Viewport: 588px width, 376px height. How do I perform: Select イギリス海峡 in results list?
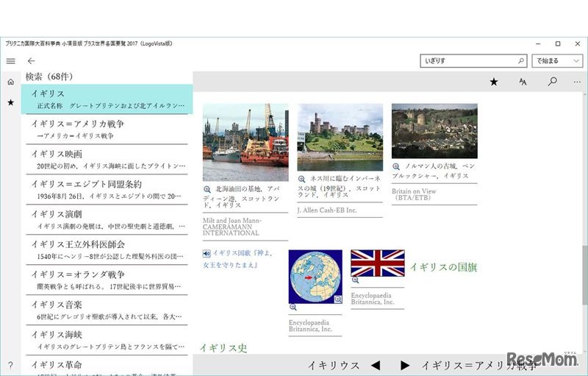click(x=107, y=341)
